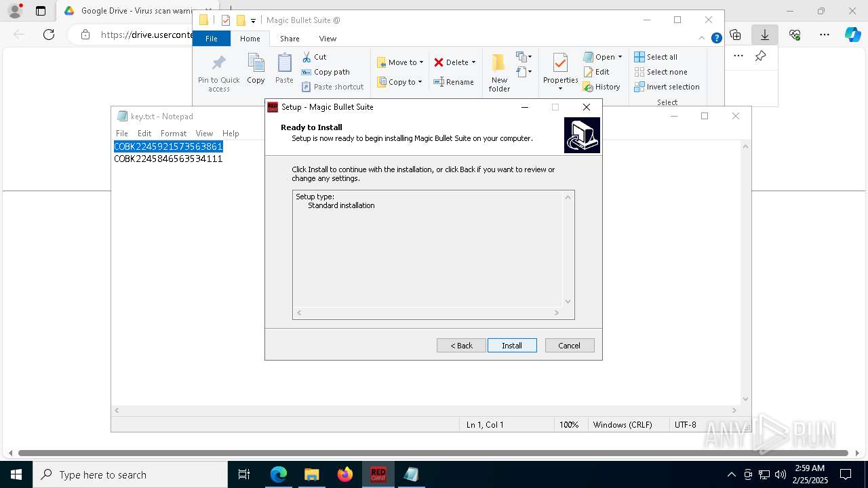Click the Properties icon
The width and height of the screenshot is (868, 488).
coord(560,63)
